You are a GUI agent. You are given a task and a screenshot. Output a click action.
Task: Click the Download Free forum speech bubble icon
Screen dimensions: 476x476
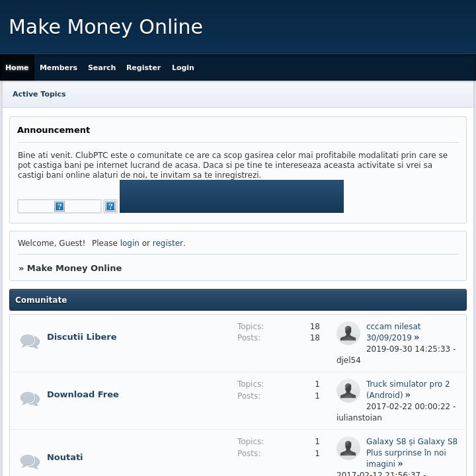click(30, 399)
